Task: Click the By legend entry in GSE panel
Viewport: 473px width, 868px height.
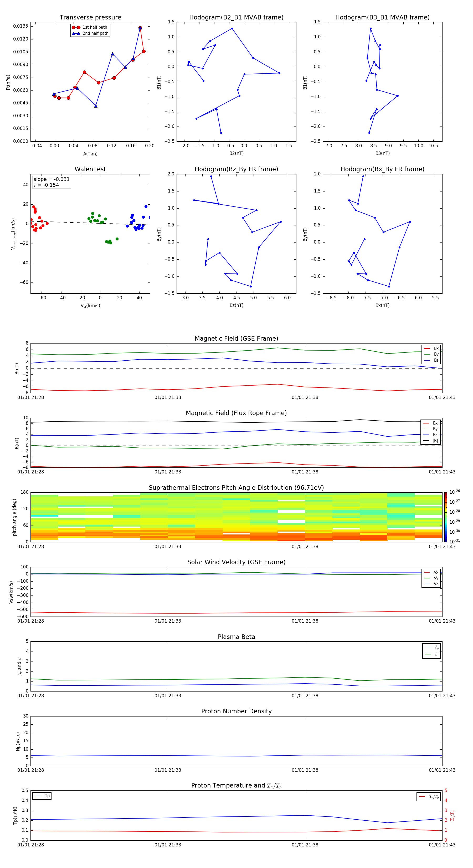Action: click(431, 354)
